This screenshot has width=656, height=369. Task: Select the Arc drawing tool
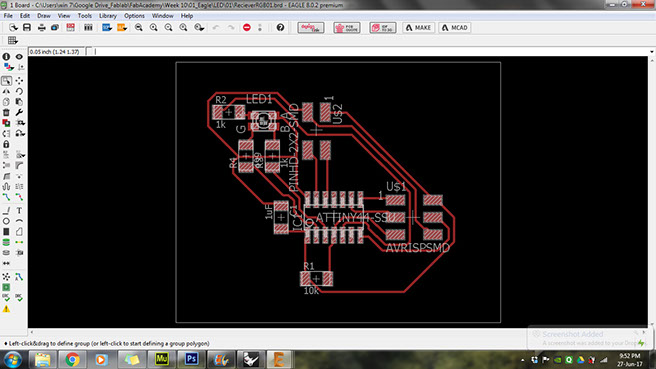[x=19, y=221]
